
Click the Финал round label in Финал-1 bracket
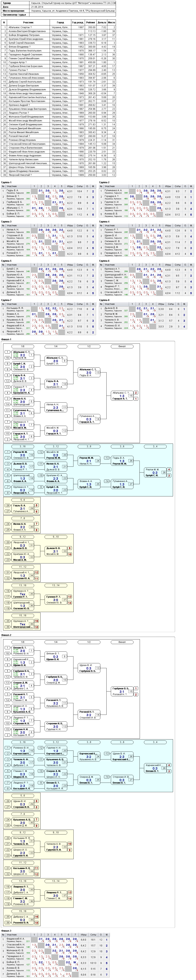click(122, 346)
